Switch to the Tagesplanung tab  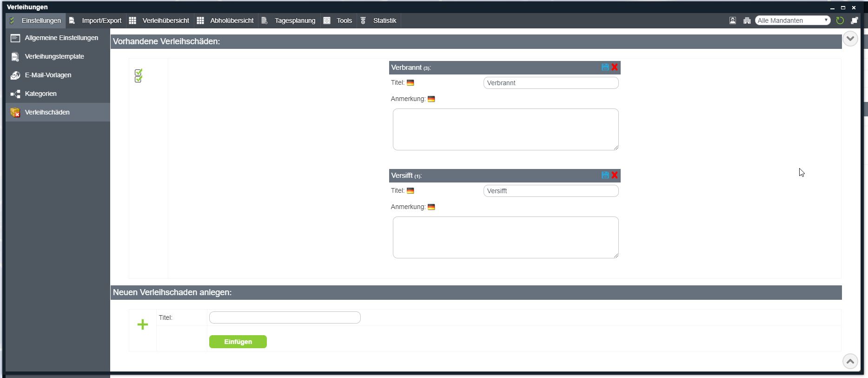coord(289,20)
